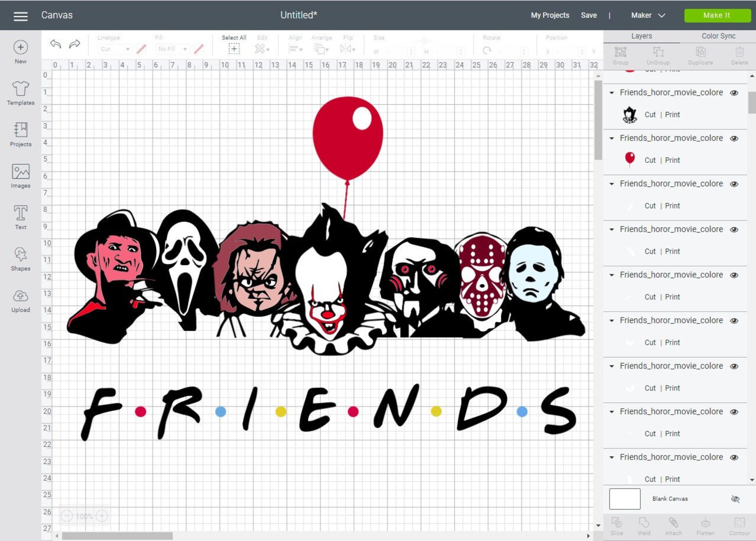This screenshot has height=541, width=756.
Task: Weld the selected layers
Action: coord(644,526)
